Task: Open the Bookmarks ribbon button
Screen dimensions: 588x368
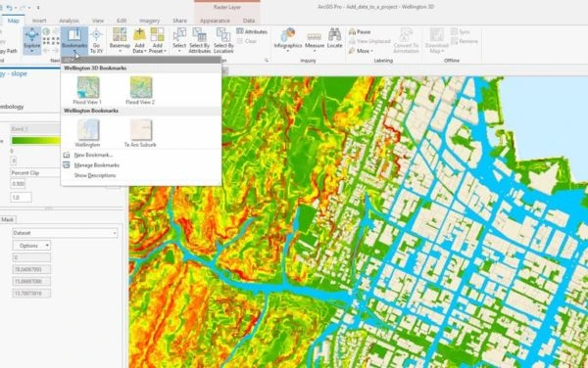Action: (74, 40)
